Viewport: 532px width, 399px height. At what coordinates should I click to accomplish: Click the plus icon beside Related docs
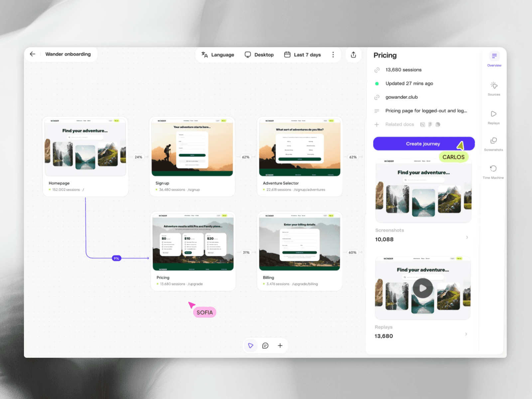pyautogui.click(x=377, y=124)
